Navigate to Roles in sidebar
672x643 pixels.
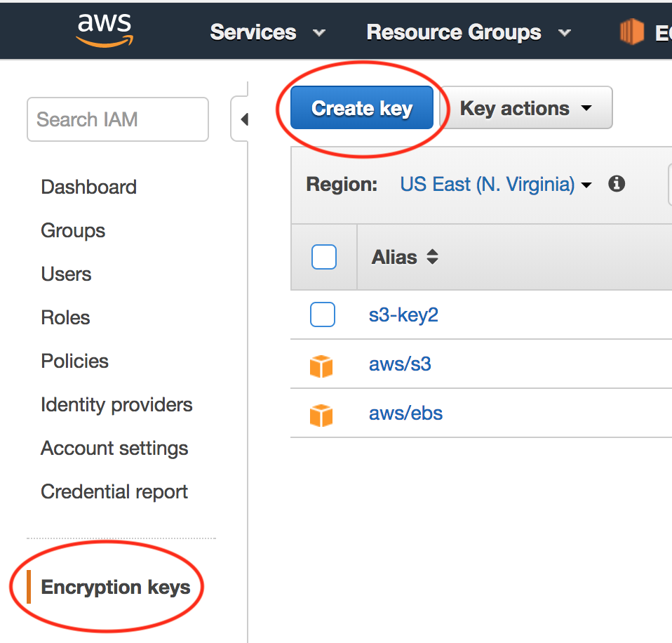click(65, 317)
